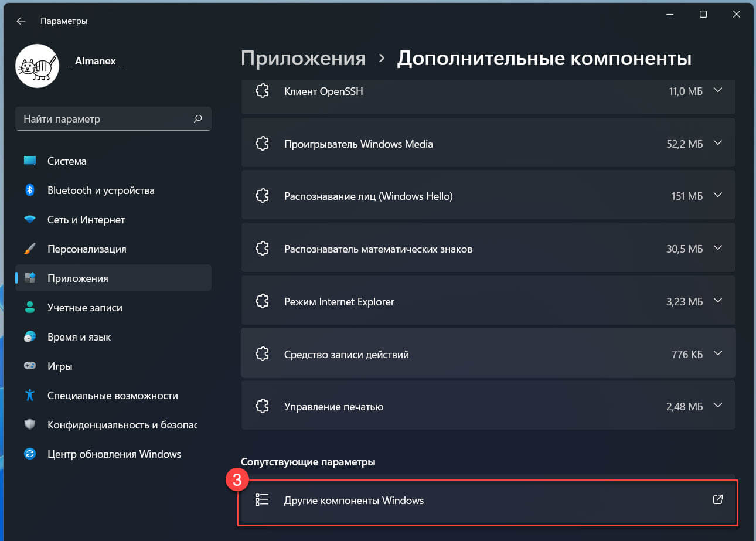This screenshot has width=756, height=541.
Task: Click the Система monitor icon
Action: [30, 161]
